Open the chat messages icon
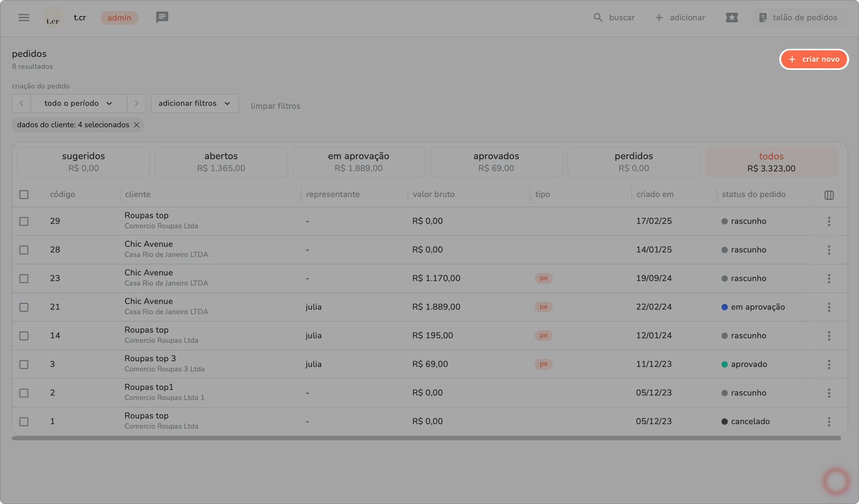859x504 pixels. tap(162, 17)
